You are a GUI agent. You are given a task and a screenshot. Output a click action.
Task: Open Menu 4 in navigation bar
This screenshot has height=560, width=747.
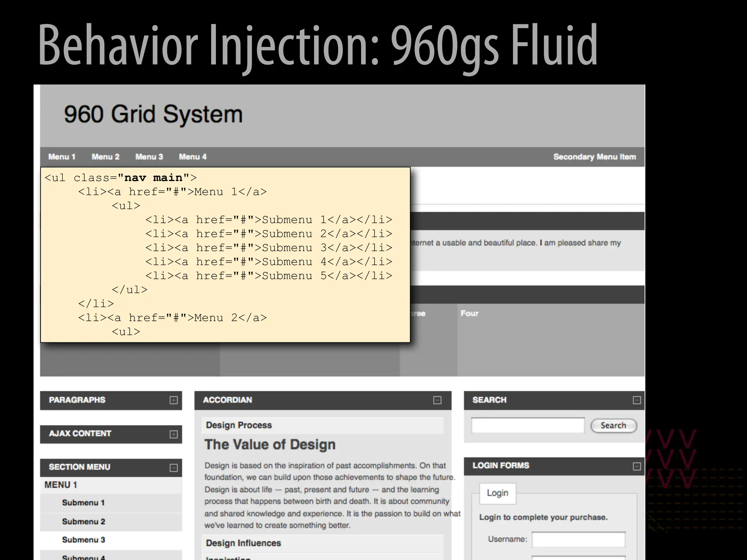point(193,157)
